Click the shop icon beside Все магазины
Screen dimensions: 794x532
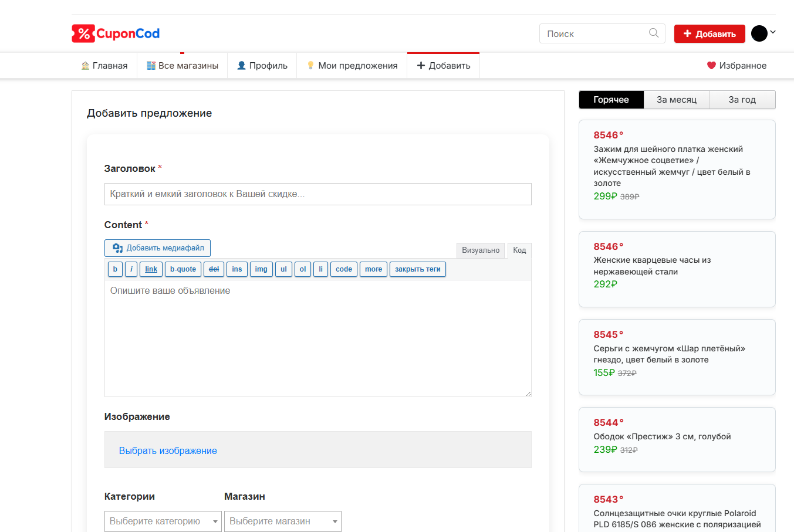tap(151, 66)
